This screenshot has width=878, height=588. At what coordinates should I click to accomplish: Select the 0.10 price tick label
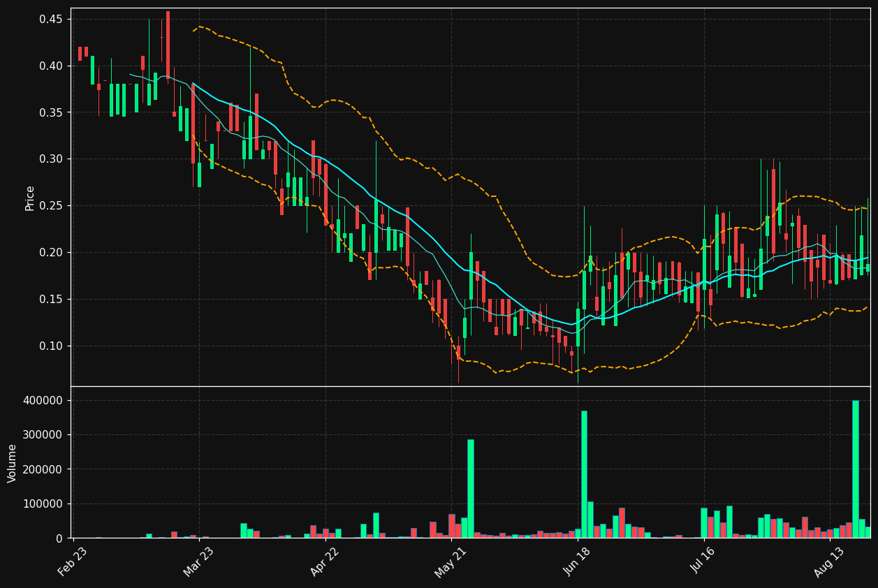[50, 346]
